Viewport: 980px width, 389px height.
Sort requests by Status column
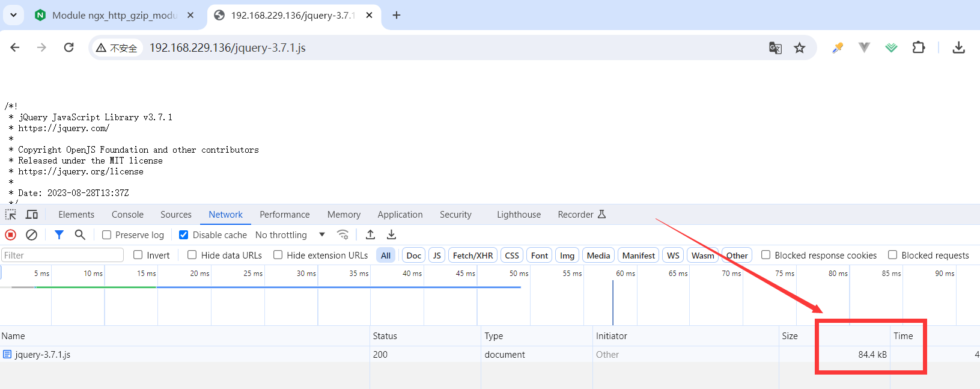pyautogui.click(x=425, y=336)
